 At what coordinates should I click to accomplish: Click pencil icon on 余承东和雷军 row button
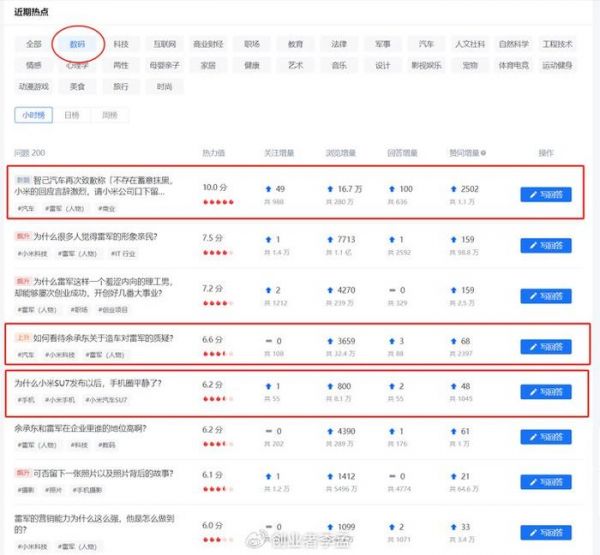point(534,437)
